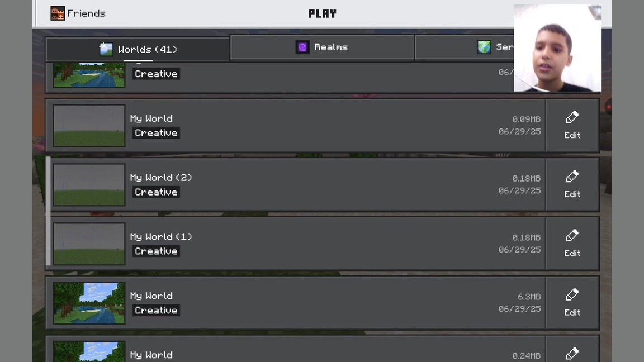The width and height of the screenshot is (644, 362).
Task: Switch to the Worlds (41) tab
Action: point(138,49)
